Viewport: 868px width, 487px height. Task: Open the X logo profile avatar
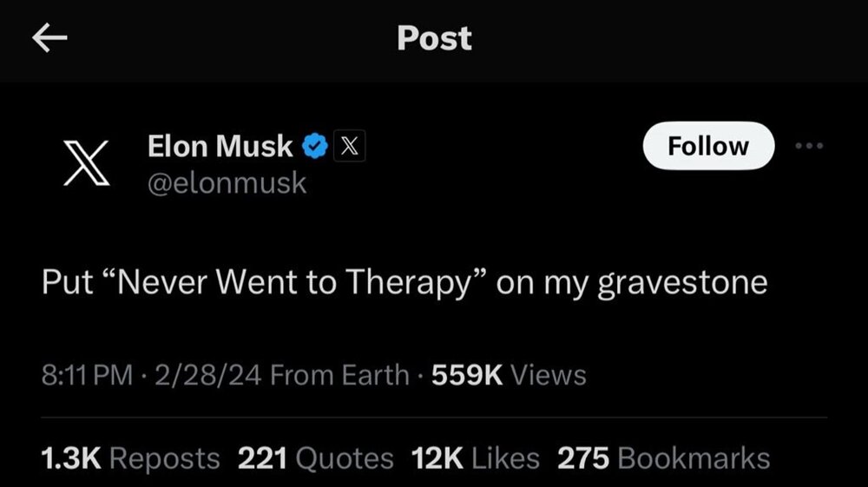pyautogui.click(x=90, y=164)
